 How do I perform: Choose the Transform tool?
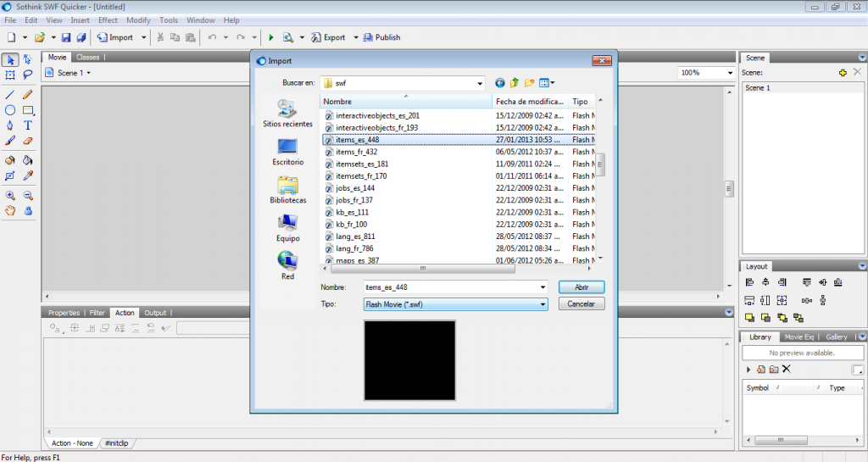pyautogui.click(x=10, y=75)
